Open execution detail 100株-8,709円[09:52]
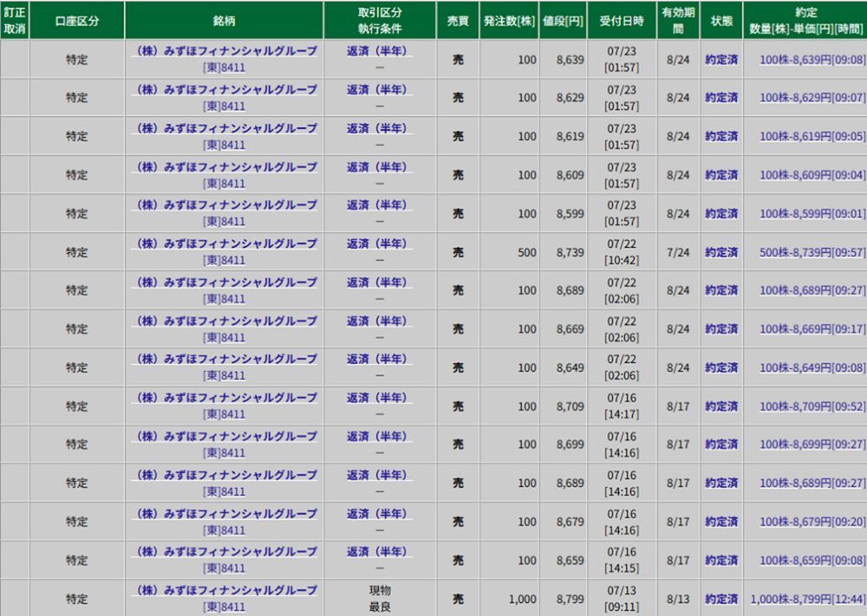This screenshot has height=616, width=867. point(812,406)
